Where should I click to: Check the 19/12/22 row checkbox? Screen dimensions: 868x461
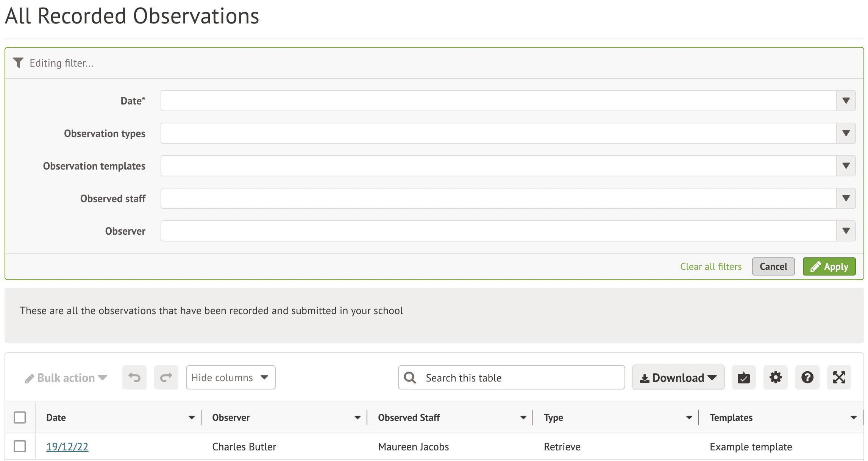(x=20, y=446)
